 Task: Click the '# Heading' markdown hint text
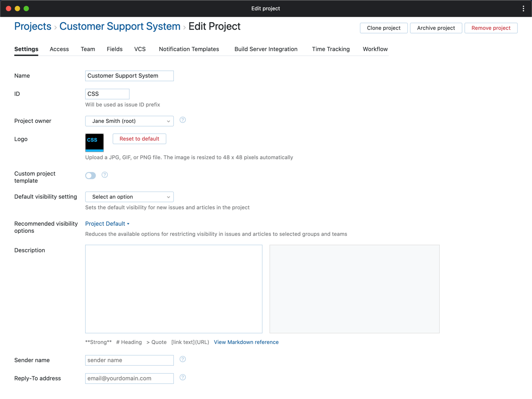129,342
